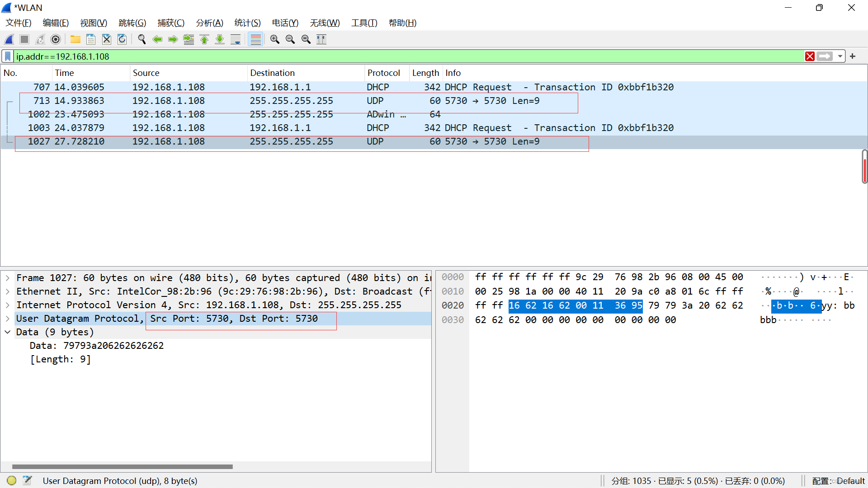Reset text to normal size
Image resolution: width=868 pixels, height=488 pixels.
[306, 39]
